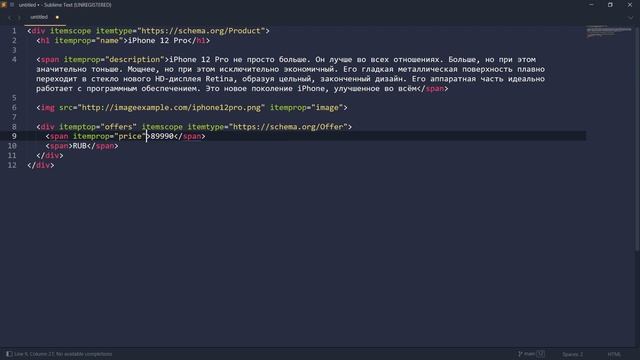Image resolution: width=640 pixels, height=360 pixels.
Task: Click the Line 9, Column status text
Action: 63,354
